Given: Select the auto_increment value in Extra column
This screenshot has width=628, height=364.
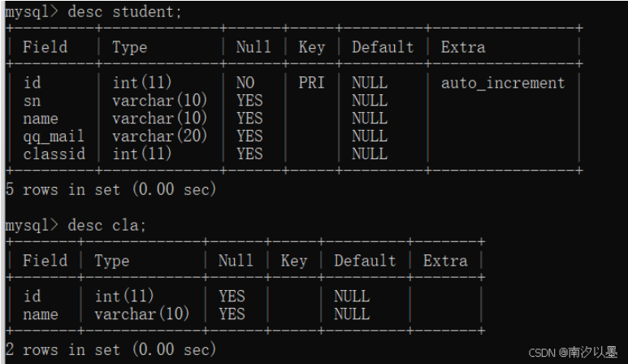Looking at the screenshot, I should 502,83.
